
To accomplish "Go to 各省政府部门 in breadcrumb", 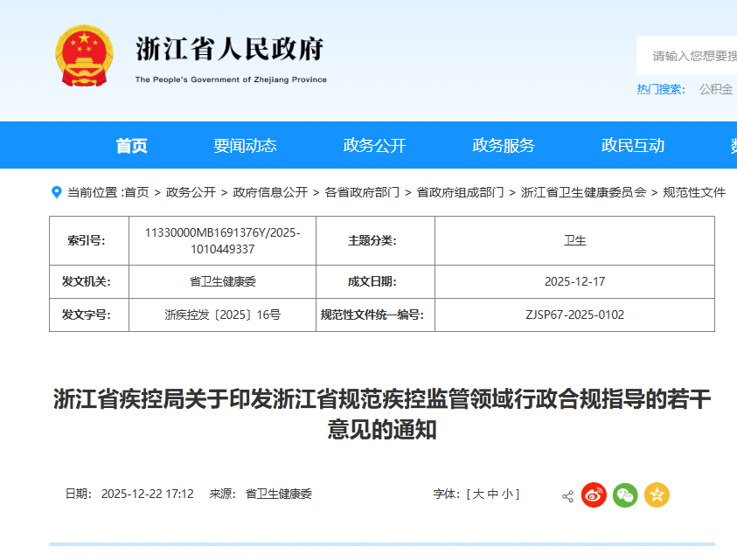I will [362, 192].
